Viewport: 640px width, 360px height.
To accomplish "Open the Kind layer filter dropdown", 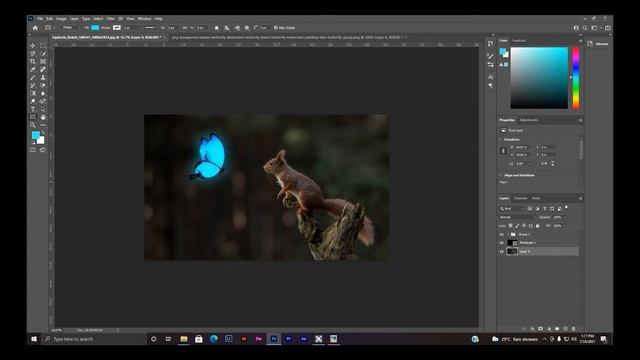I will (x=512, y=209).
